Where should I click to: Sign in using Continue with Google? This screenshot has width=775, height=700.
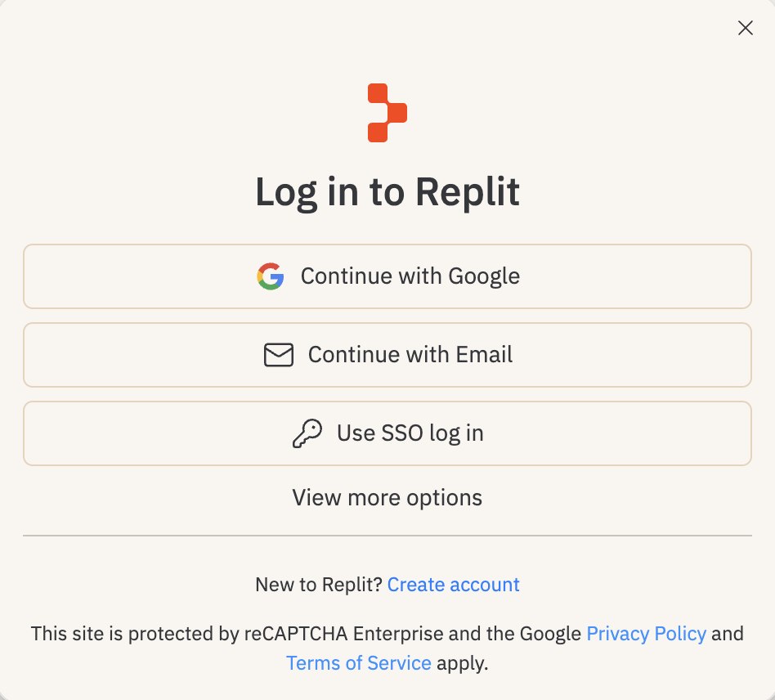pyautogui.click(x=387, y=276)
